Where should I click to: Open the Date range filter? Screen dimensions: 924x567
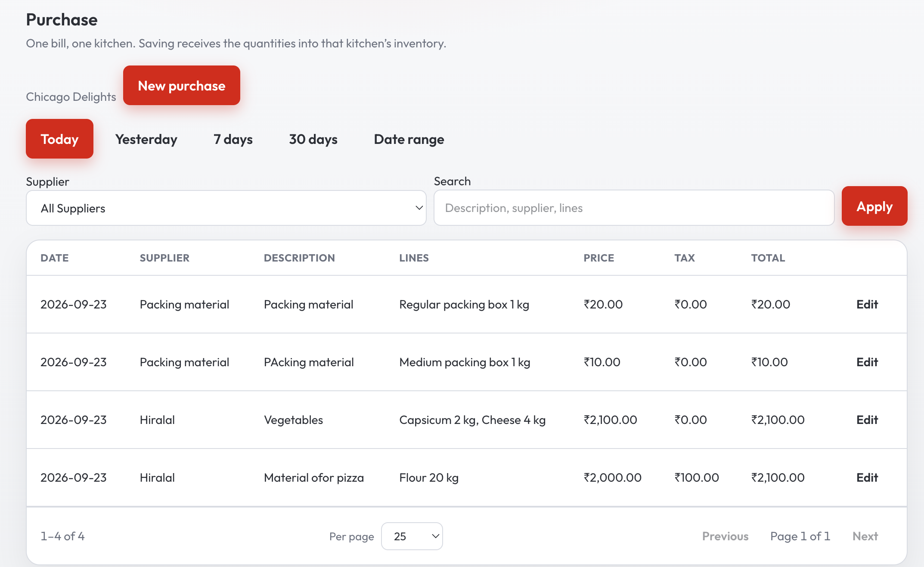(x=409, y=139)
